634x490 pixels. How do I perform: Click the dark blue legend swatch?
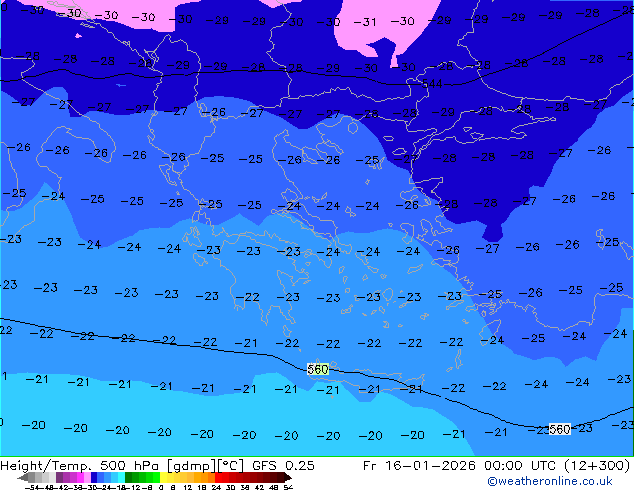94,478
